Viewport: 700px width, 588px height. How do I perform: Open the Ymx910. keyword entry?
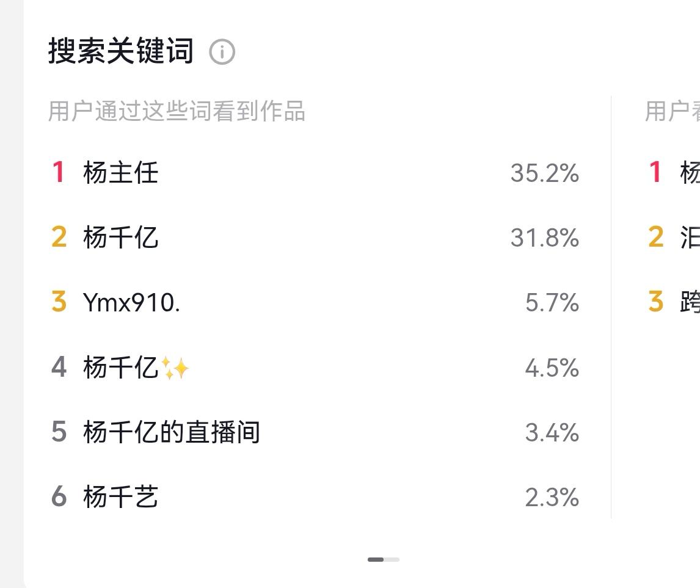click(x=132, y=302)
